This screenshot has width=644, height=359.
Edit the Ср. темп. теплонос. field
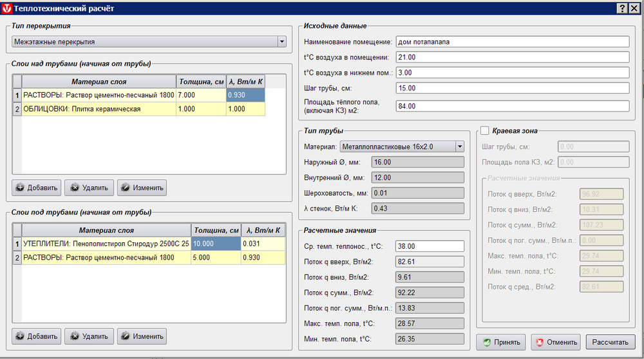(430, 246)
